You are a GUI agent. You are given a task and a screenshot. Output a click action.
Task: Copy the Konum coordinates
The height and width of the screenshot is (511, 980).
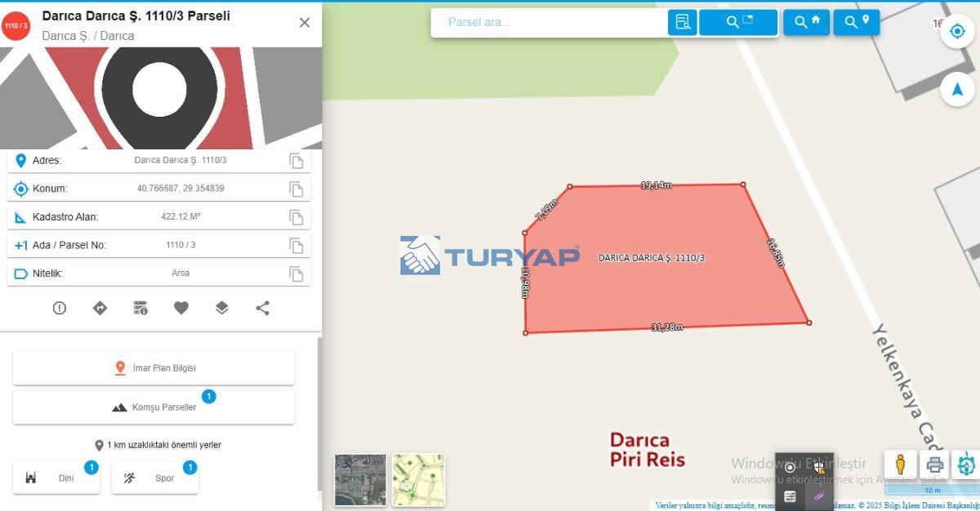[x=296, y=189]
